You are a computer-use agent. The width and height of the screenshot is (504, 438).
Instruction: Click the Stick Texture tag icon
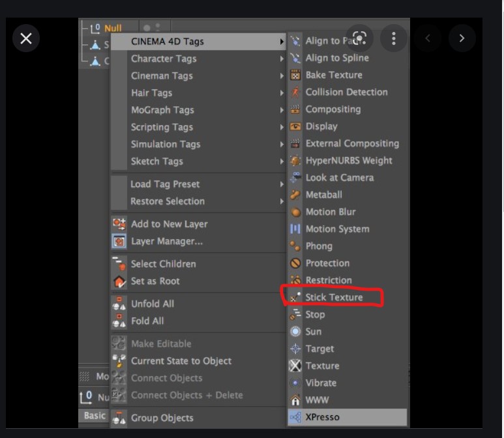tap(295, 297)
